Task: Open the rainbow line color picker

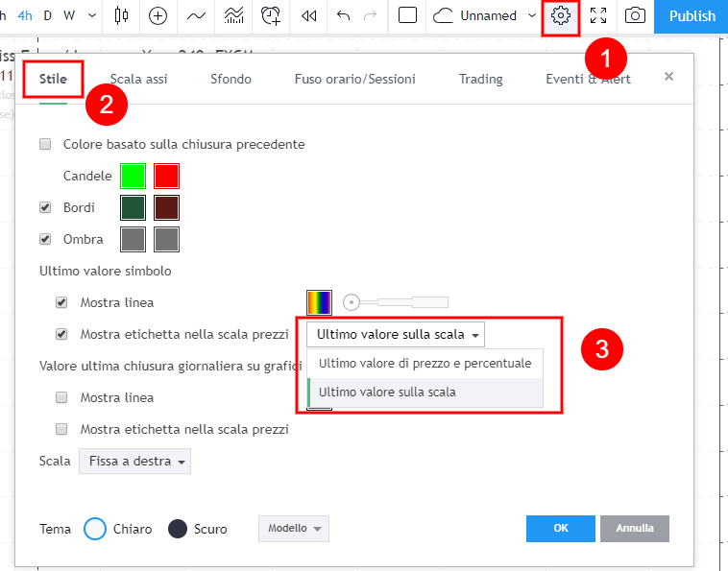Action: (x=320, y=302)
